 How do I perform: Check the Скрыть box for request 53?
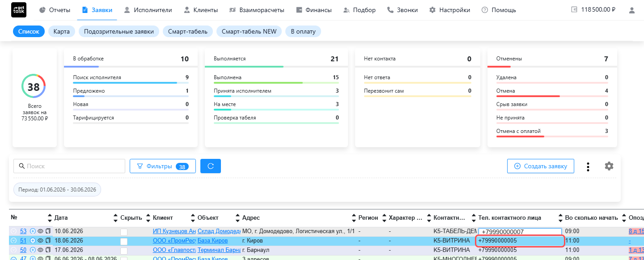coord(124,232)
